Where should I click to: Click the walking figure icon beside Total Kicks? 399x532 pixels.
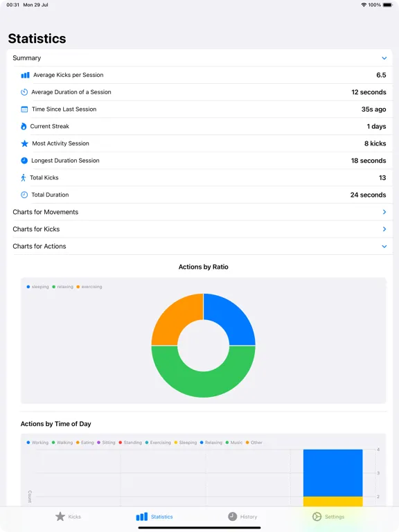tap(23, 177)
